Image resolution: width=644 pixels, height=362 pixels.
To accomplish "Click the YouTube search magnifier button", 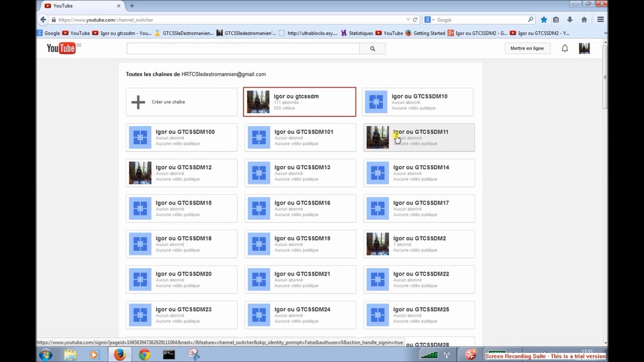I will point(372,49).
